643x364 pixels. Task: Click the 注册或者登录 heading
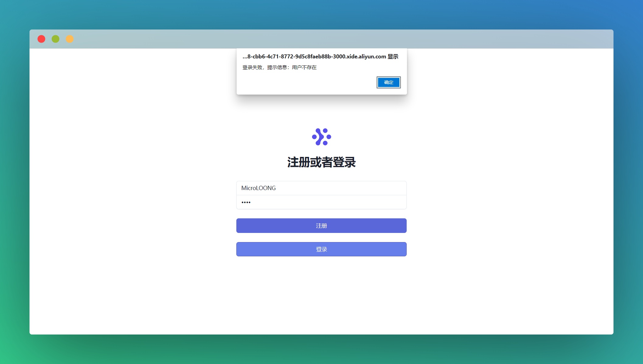[321, 162]
